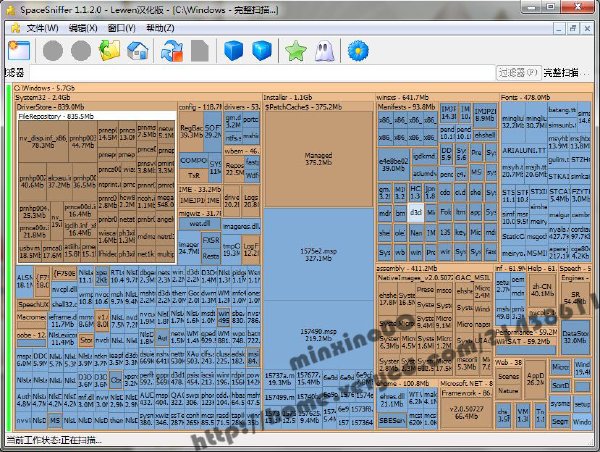This screenshot has width=600, height=452.
Task: Select the wer.dll block
Action: [x=199, y=223]
